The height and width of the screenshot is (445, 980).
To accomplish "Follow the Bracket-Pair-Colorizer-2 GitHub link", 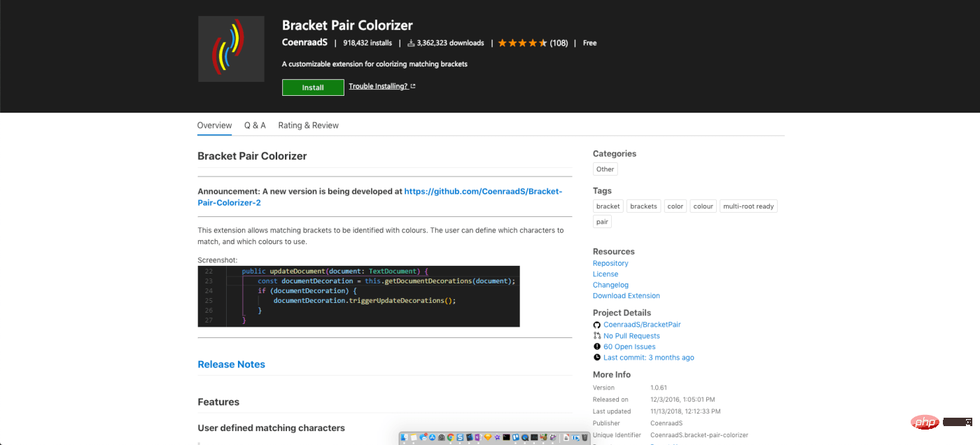I will [379, 197].
